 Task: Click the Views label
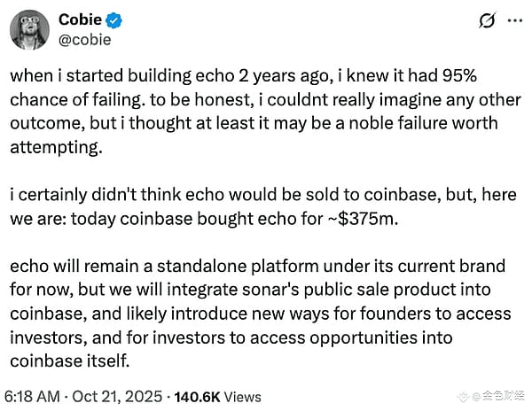(243, 397)
